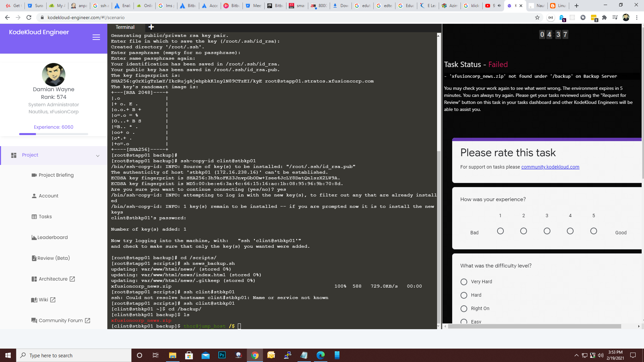Add a new terminal with plus icon

(x=151, y=27)
